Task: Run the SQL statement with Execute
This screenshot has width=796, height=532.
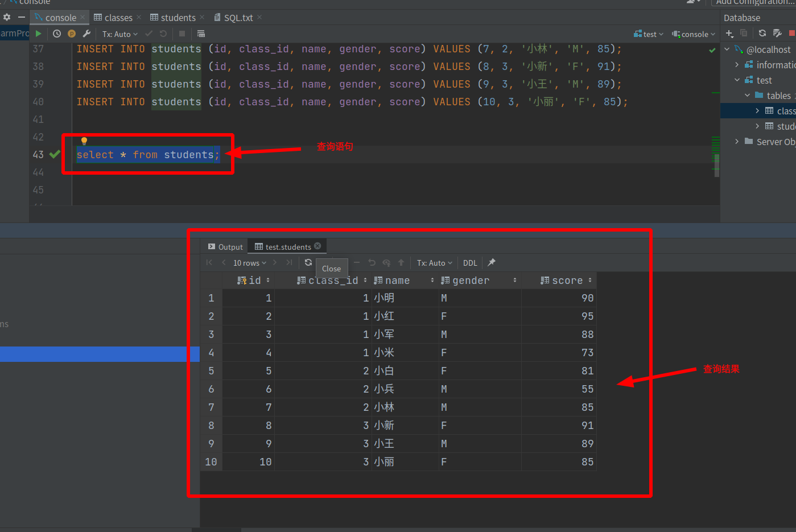Action: [38, 34]
